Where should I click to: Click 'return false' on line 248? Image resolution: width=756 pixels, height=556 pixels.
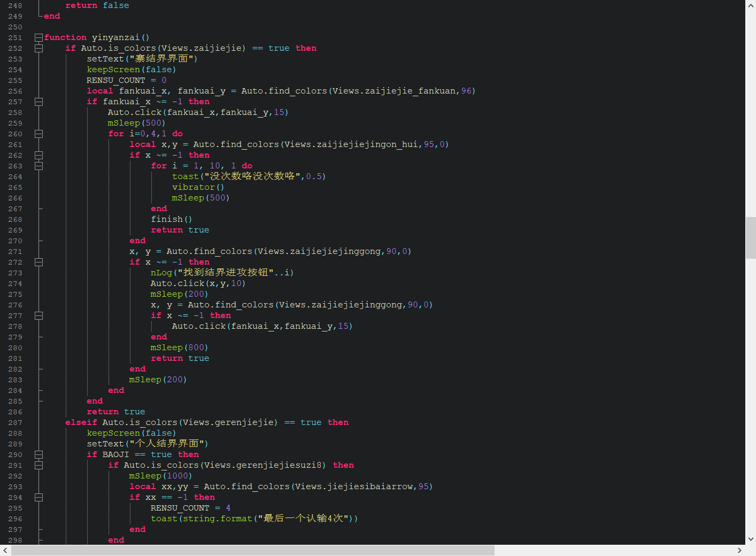click(x=97, y=5)
